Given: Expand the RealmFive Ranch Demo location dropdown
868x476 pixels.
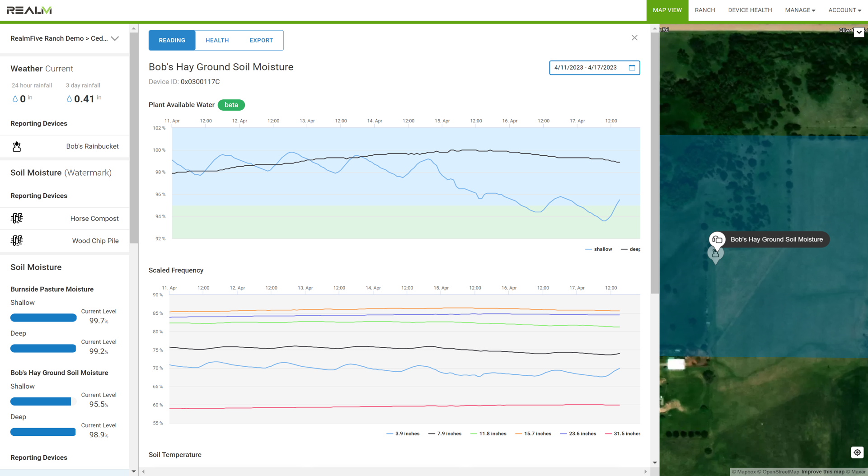Looking at the screenshot, I should (115, 38).
